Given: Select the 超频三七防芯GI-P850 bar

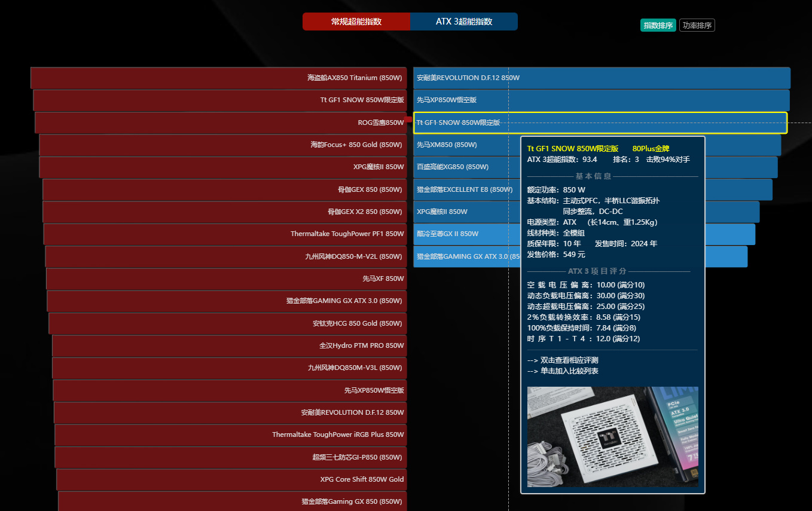Looking at the screenshot, I should click(x=231, y=457).
